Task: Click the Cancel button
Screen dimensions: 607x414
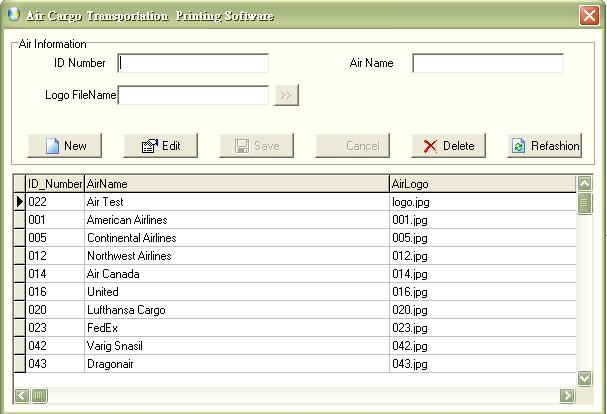Action: 353,146
